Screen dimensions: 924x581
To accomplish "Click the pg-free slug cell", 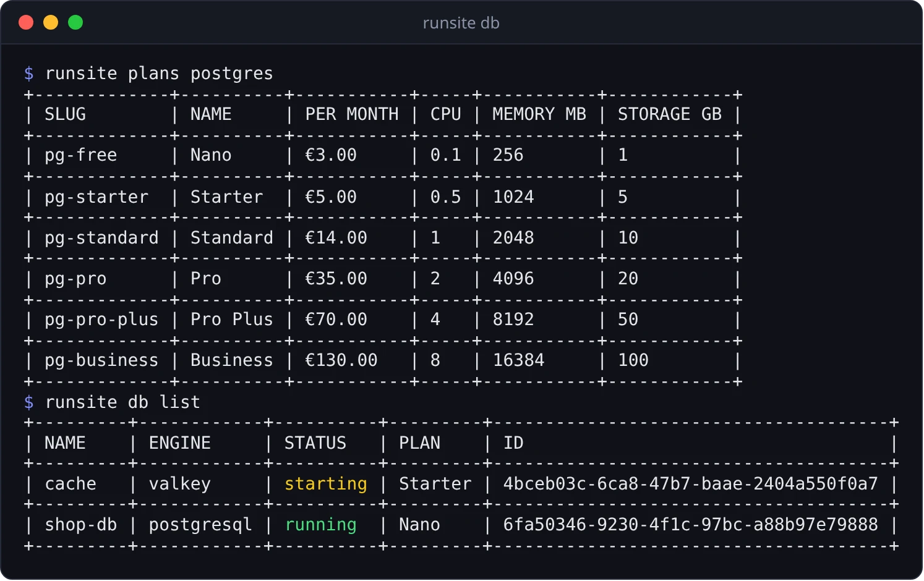I will (x=80, y=155).
